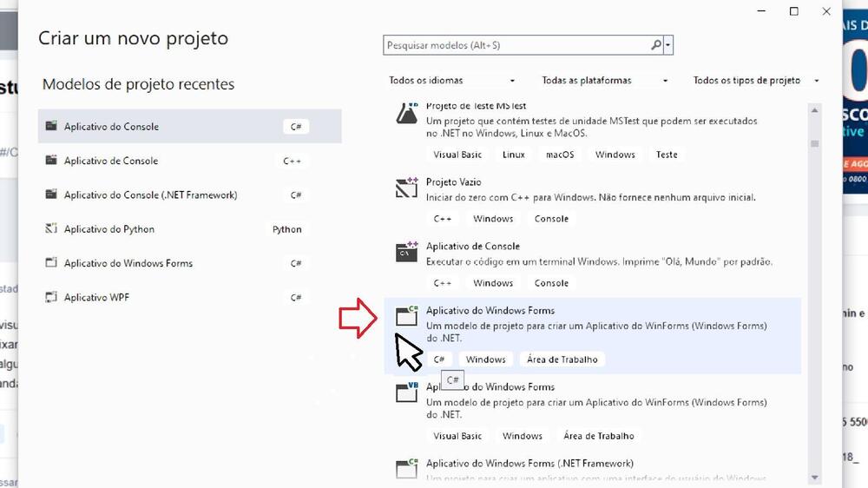Select the Projeto Vazio template title
The image size is (868, 488).
[x=453, y=181]
